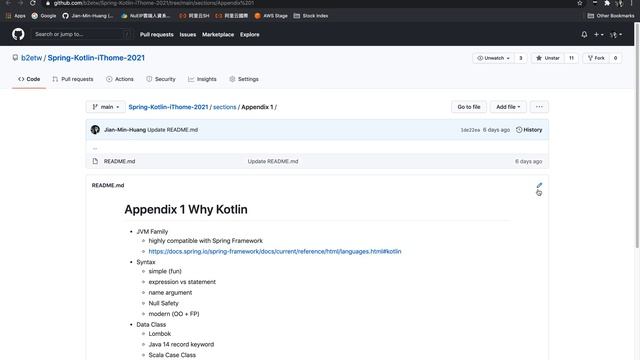Click the Go to file button
640x360 pixels.
(469, 107)
